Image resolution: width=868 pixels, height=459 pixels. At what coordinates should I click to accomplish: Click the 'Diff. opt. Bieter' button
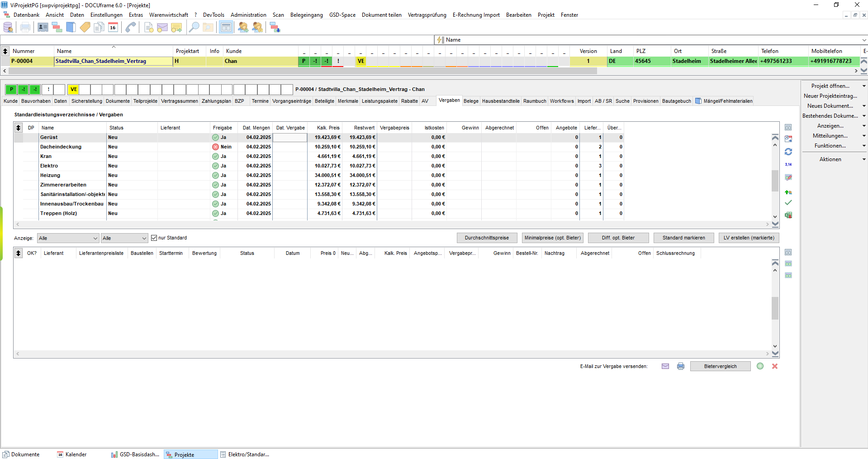coord(618,238)
